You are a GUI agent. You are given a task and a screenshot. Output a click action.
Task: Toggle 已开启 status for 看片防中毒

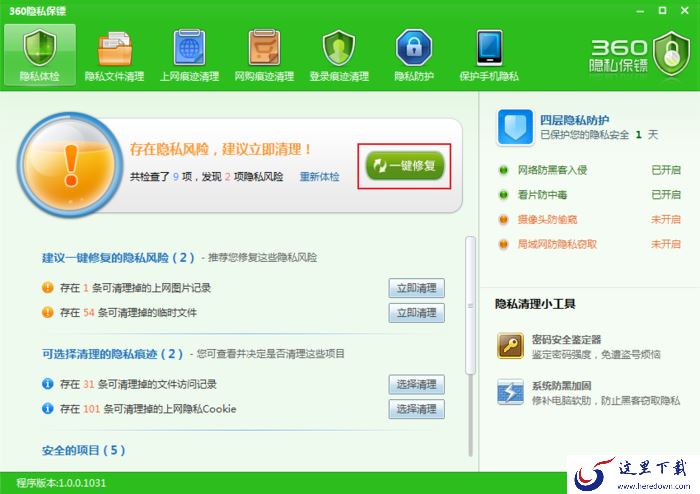(x=666, y=195)
